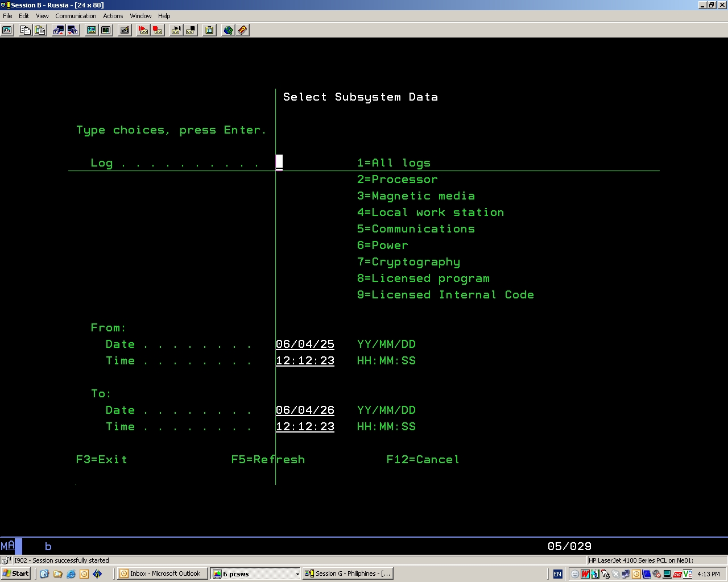Open the View menu
728x582 pixels.
42,16
